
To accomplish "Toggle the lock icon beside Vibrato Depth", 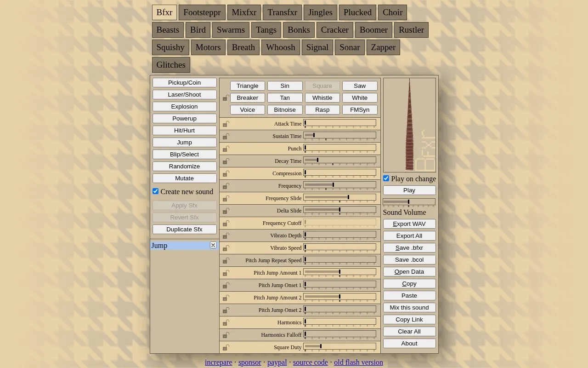I will coord(226,236).
